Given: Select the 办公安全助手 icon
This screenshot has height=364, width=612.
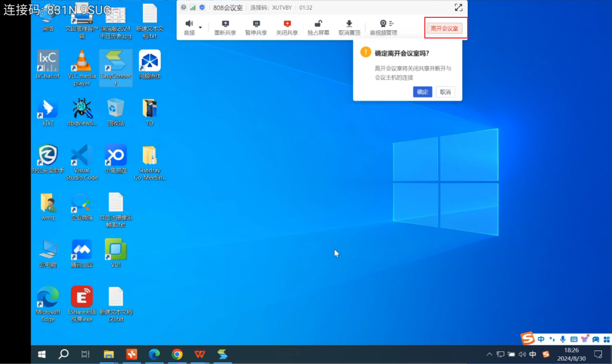Looking at the screenshot, I should [x=48, y=159].
